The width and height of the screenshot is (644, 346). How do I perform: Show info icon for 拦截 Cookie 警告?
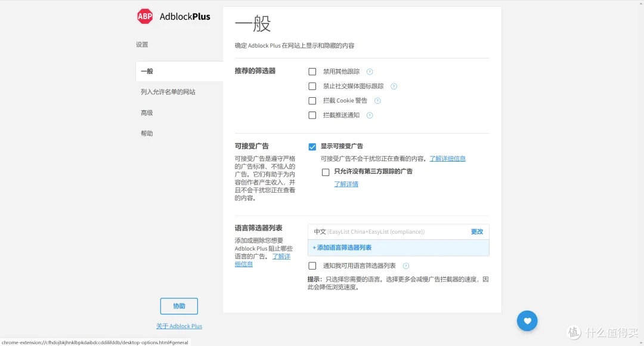click(x=377, y=101)
